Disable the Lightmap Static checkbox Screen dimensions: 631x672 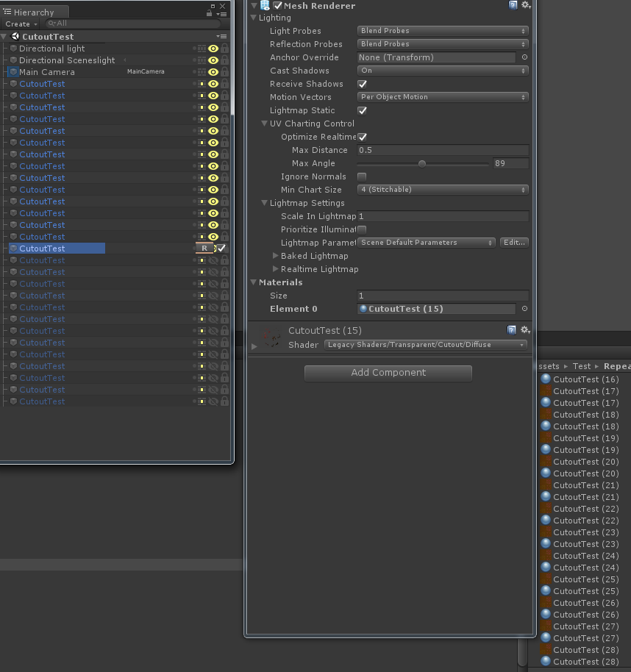[361, 110]
